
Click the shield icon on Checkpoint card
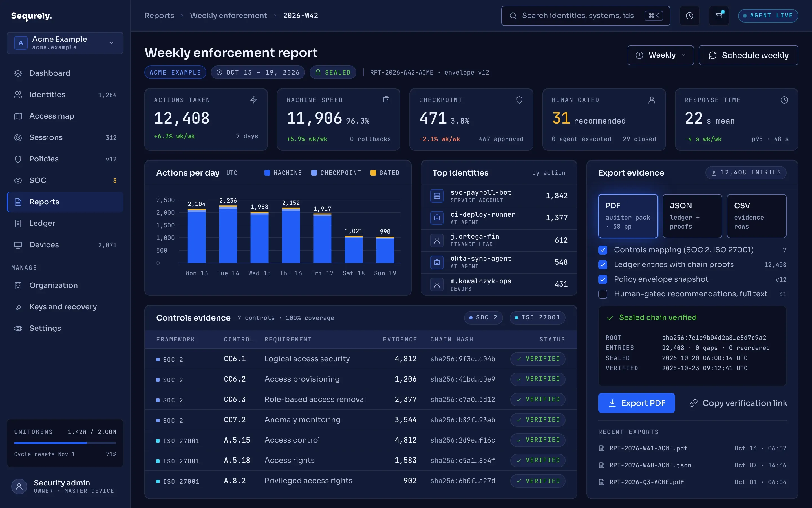click(x=519, y=100)
